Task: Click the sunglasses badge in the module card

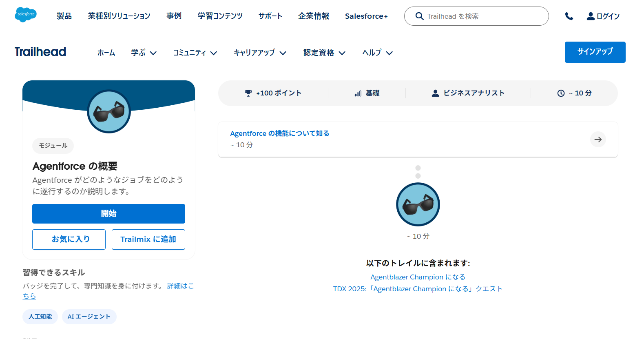Action: pyautogui.click(x=109, y=111)
